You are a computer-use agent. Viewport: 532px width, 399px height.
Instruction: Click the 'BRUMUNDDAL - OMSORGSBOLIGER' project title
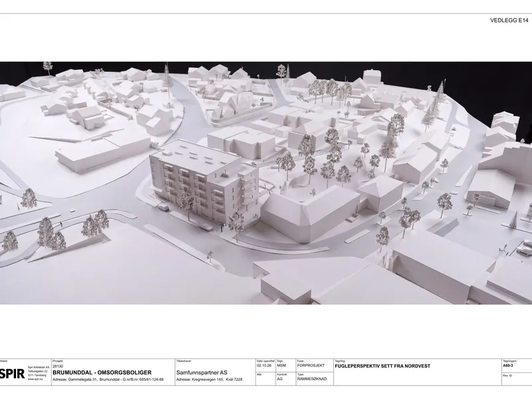pos(102,372)
